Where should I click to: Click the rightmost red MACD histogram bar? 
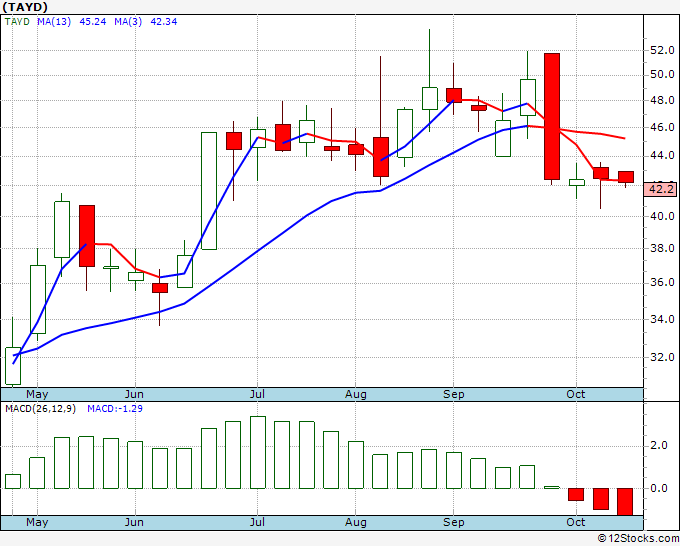(625, 502)
